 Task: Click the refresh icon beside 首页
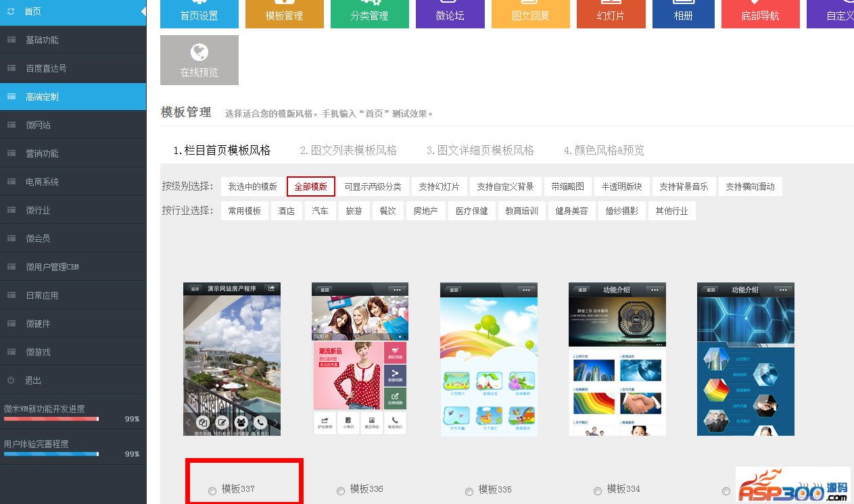click(11, 11)
